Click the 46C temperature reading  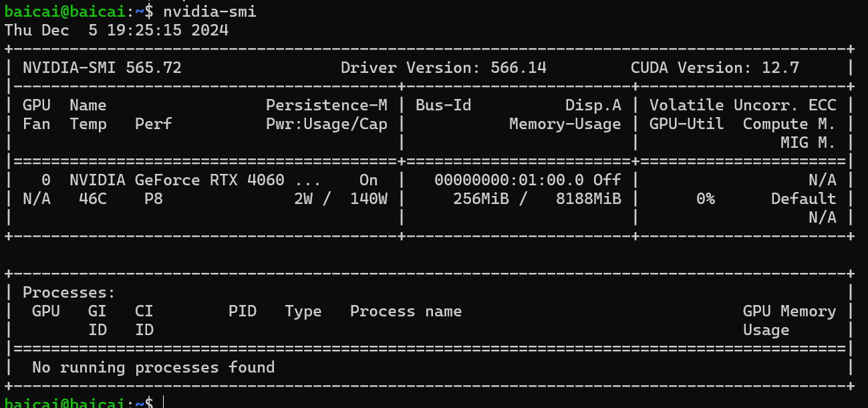[x=93, y=199]
